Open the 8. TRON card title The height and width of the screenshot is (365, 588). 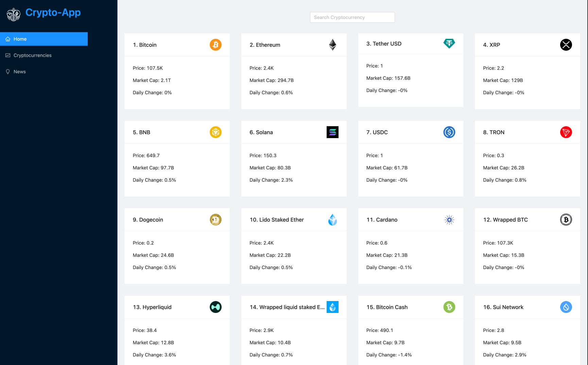pos(494,132)
